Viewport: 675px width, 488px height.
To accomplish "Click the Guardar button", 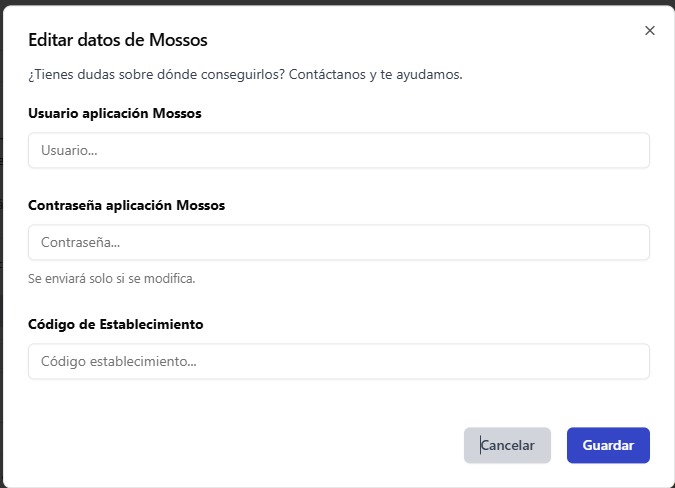I will click(608, 445).
